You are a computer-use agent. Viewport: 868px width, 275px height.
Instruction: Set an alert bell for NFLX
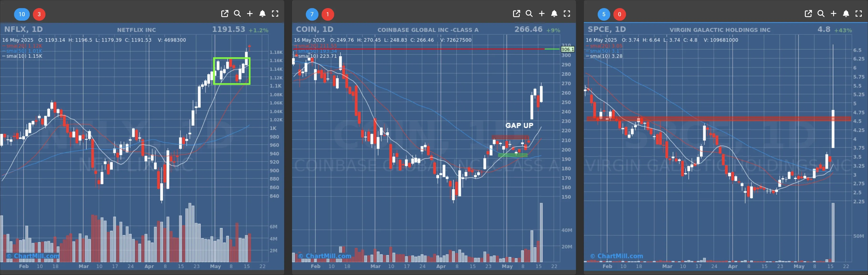click(x=262, y=14)
